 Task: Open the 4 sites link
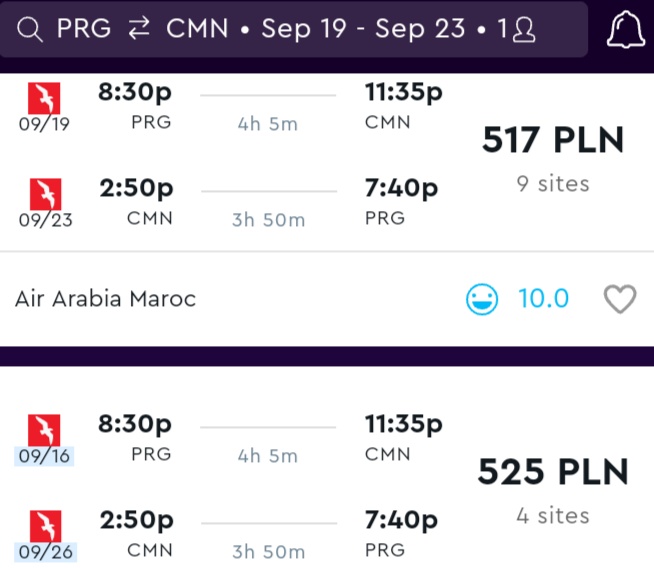tap(553, 516)
